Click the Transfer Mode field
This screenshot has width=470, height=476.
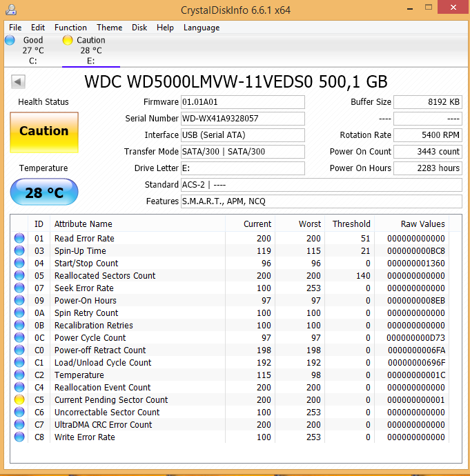[x=242, y=152]
